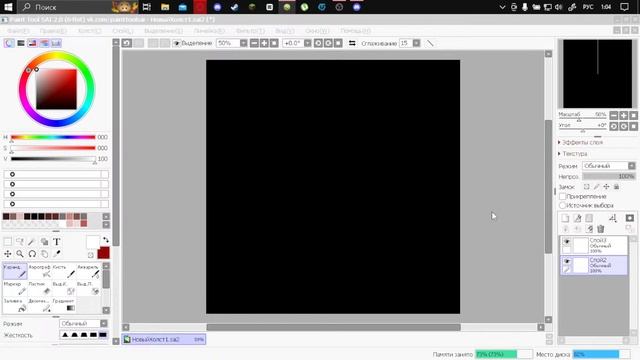Select the Zoom magnifier tool
640x360 pixels.
pyautogui.click(x=20, y=254)
